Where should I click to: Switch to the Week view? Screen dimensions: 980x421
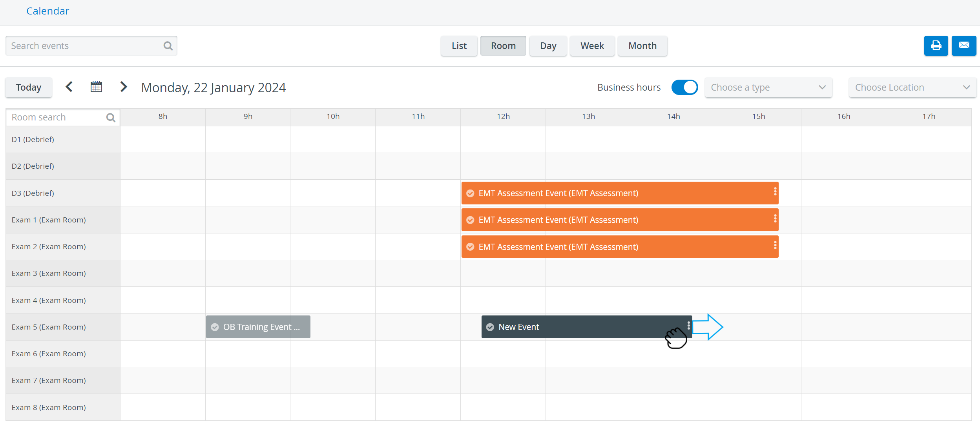[x=592, y=46]
